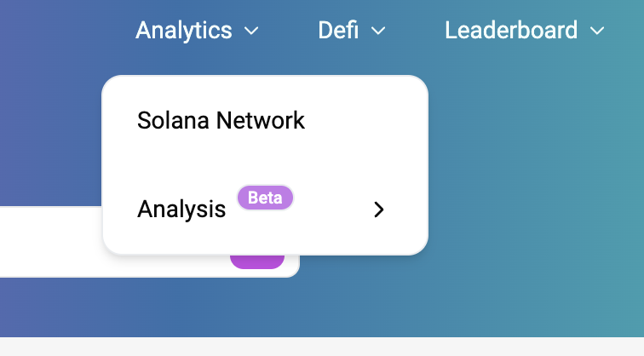
Task: Click the gray page strip below the header
Action: (322, 347)
